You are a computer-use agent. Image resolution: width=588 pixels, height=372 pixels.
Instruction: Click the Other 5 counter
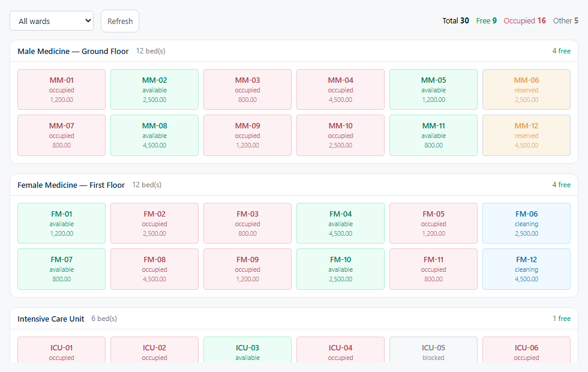pyautogui.click(x=565, y=20)
